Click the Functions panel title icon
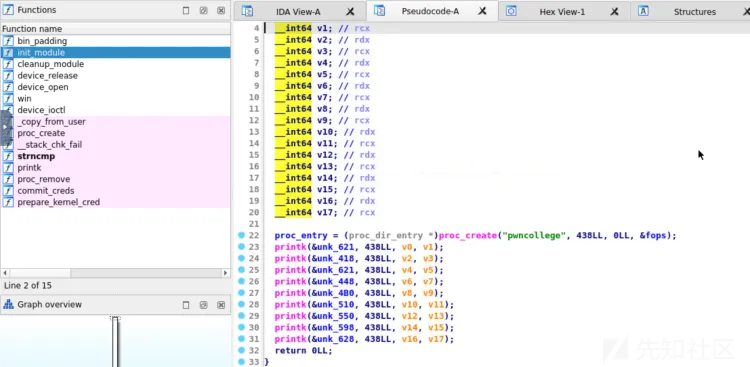This screenshot has height=367, width=750. point(8,10)
